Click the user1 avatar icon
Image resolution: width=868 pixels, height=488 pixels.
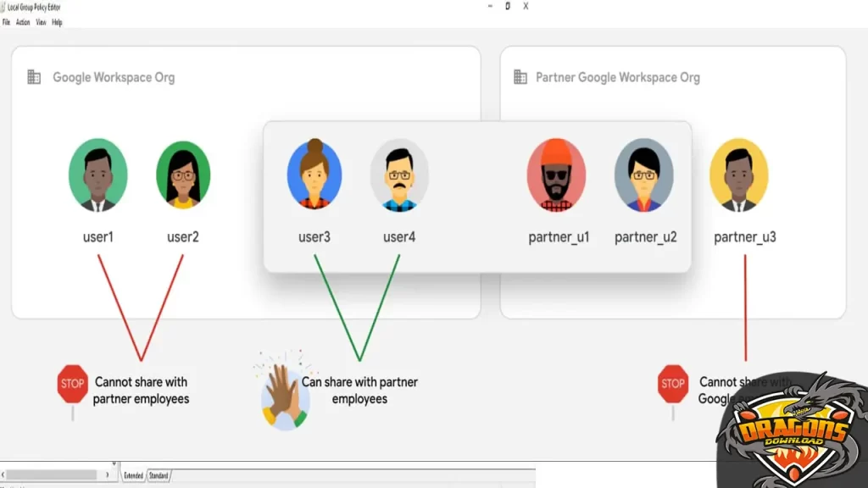point(97,175)
